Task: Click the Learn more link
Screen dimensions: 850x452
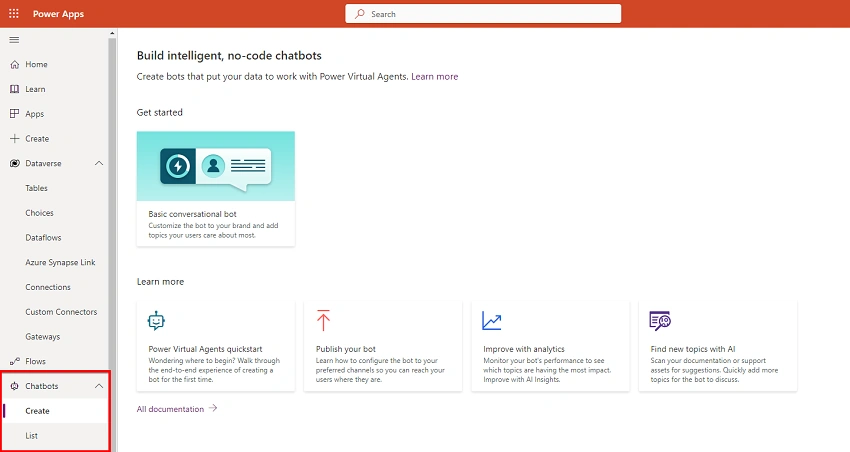Action: pos(434,76)
